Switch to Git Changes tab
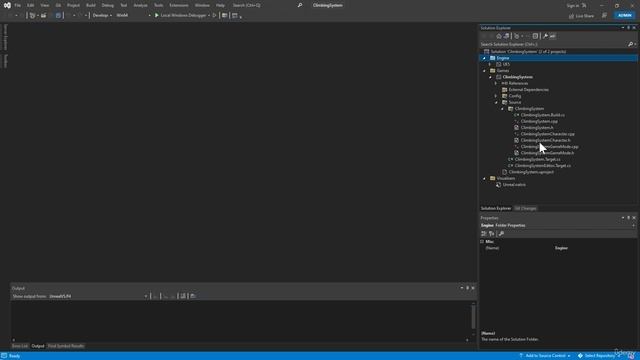 [x=525, y=208]
